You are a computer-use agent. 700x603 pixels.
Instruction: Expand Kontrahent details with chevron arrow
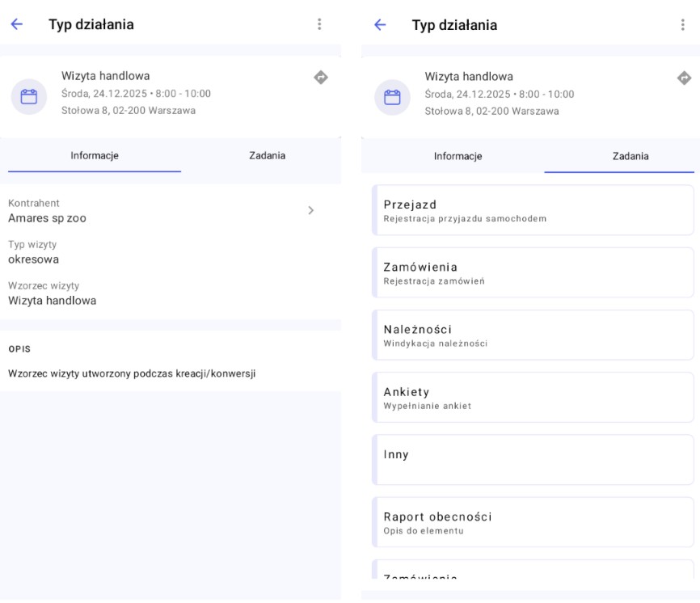[x=311, y=210]
